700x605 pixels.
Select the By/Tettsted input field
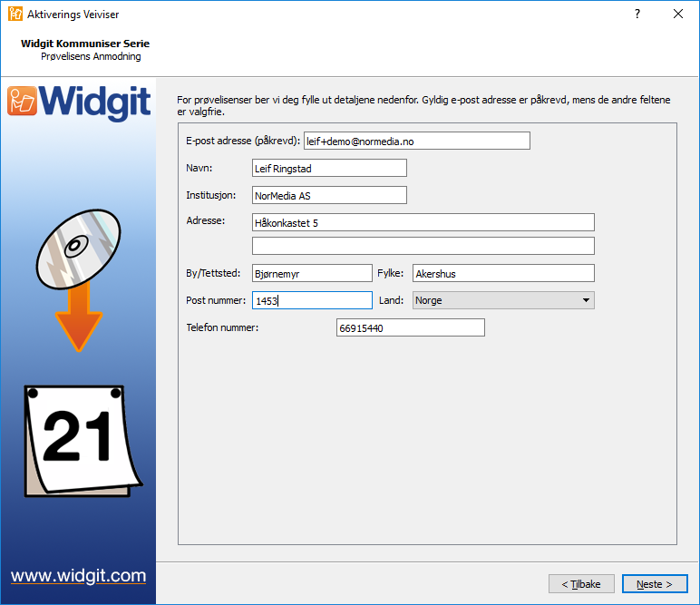(x=312, y=273)
